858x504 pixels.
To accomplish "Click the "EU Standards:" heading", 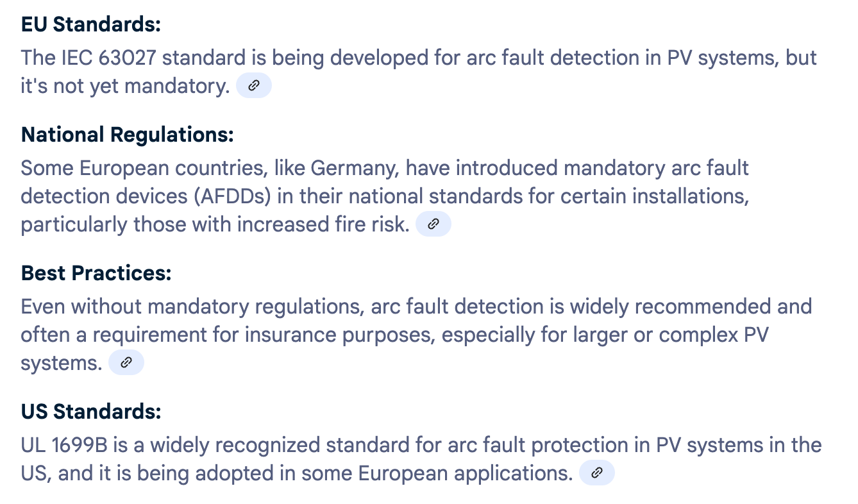I will (x=90, y=24).
